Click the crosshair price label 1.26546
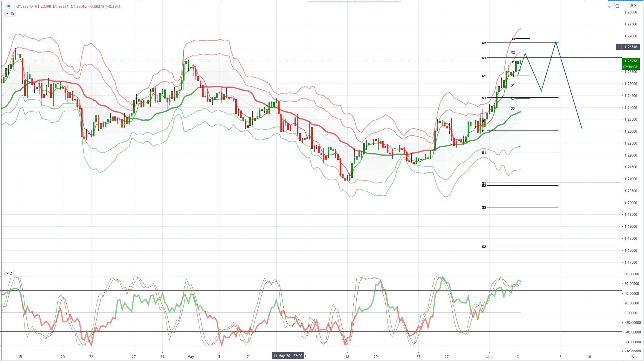Image resolution: width=644 pixels, height=361 pixels. click(631, 47)
